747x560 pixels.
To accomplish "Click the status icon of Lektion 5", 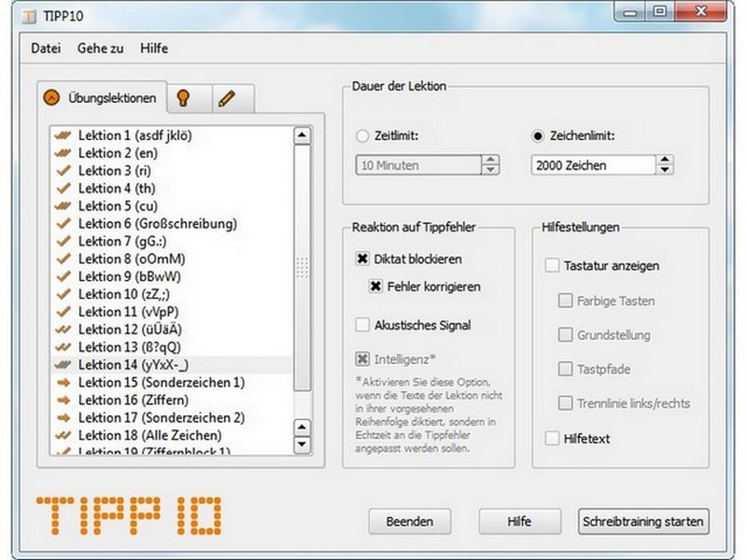I will click(x=63, y=206).
